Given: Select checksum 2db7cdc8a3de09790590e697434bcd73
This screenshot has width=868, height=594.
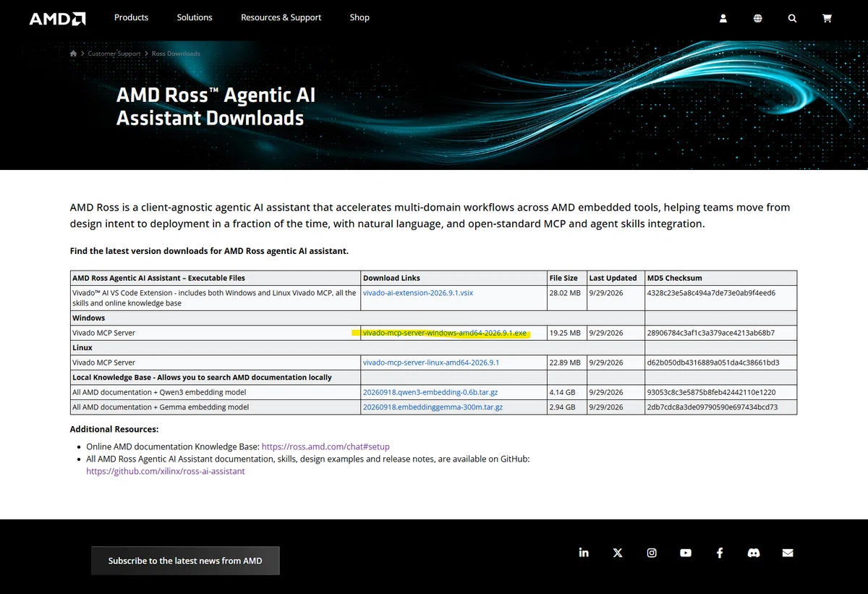Looking at the screenshot, I should click(712, 407).
